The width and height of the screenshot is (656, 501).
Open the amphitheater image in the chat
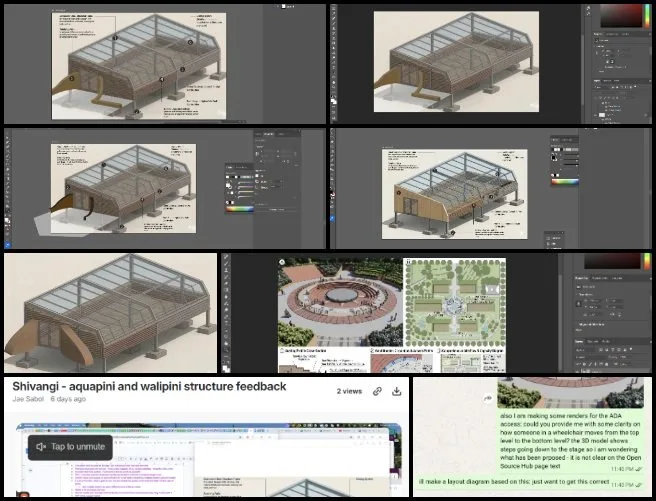click(571, 393)
